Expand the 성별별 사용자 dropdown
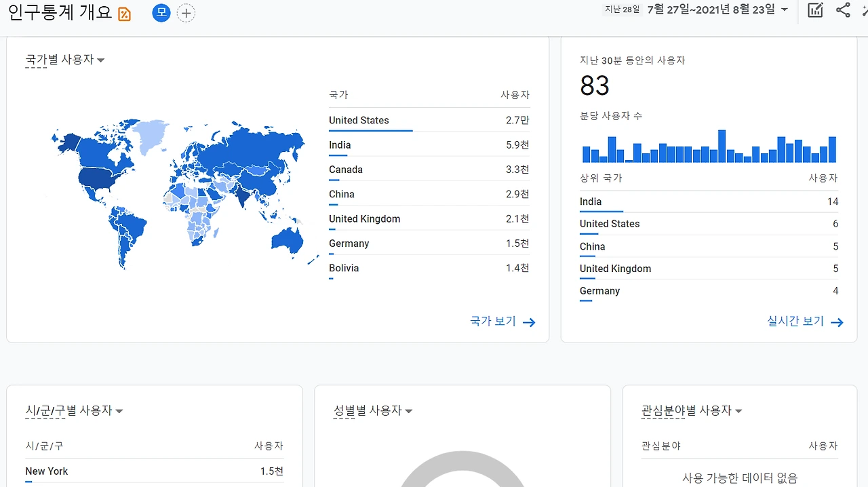Viewport: 868px width, 487px height. tap(373, 410)
